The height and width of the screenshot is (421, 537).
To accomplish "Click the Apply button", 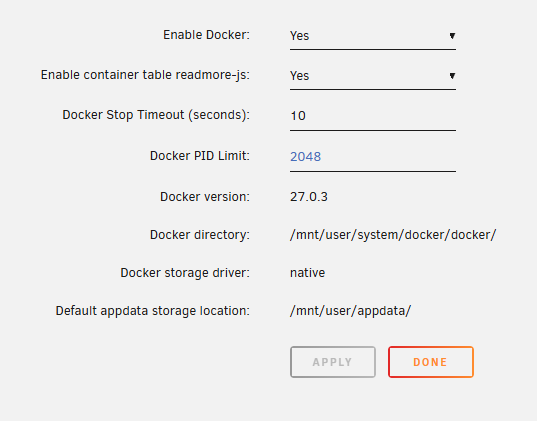I will 333,362.
